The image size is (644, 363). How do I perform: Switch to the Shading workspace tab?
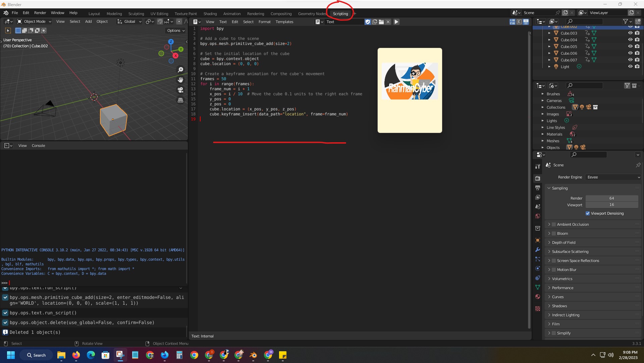tap(210, 14)
